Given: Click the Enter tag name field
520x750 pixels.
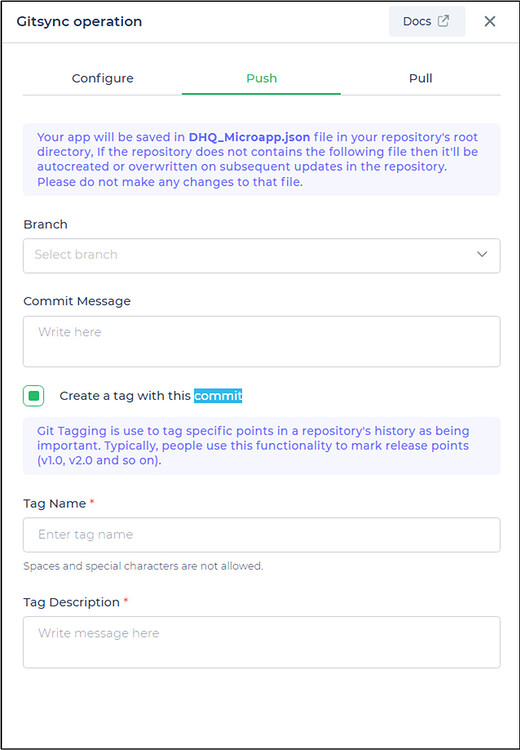Looking at the screenshot, I should pyautogui.click(x=262, y=535).
